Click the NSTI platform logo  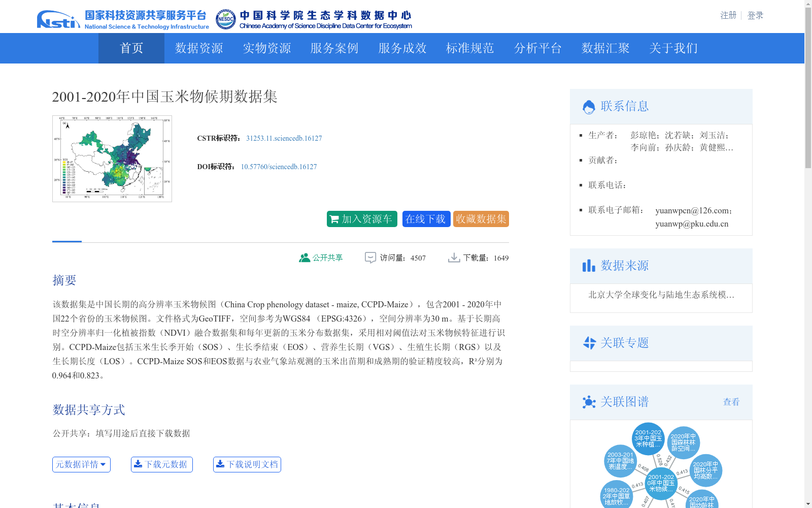coord(123,19)
